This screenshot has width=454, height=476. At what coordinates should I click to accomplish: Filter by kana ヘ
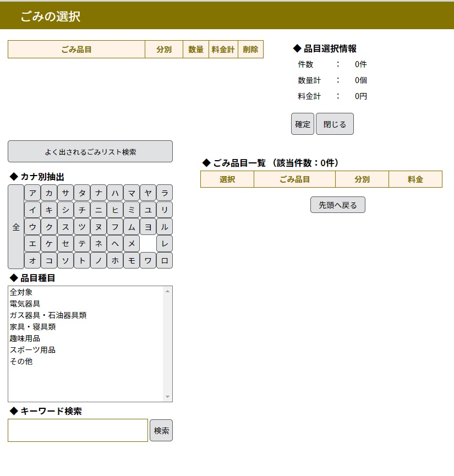pyautogui.click(x=115, y=243)
